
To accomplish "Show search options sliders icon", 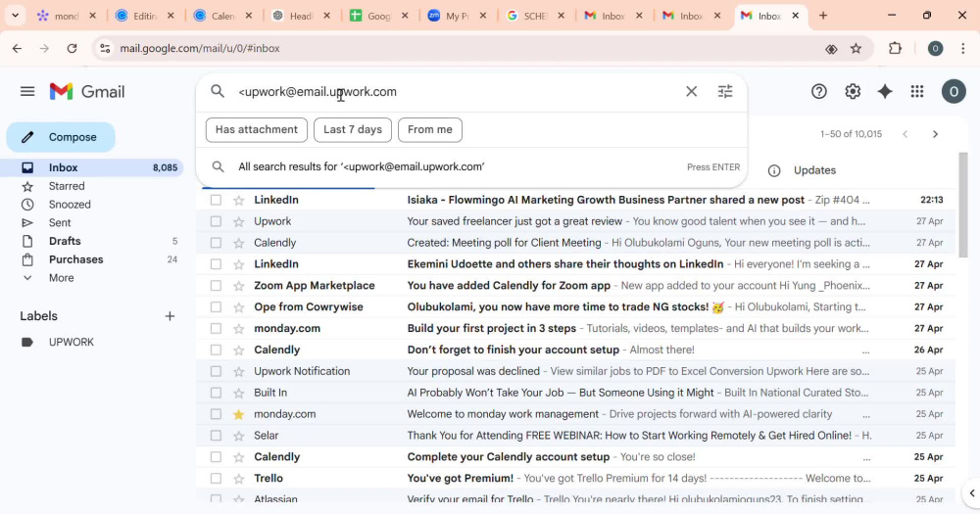I will pyautogui.click(x=725, y=92).
